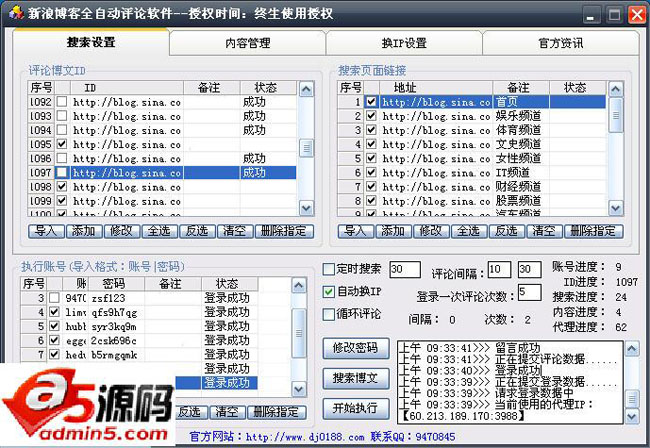Click 清空 under 评论博文ID list

(235, 231)
